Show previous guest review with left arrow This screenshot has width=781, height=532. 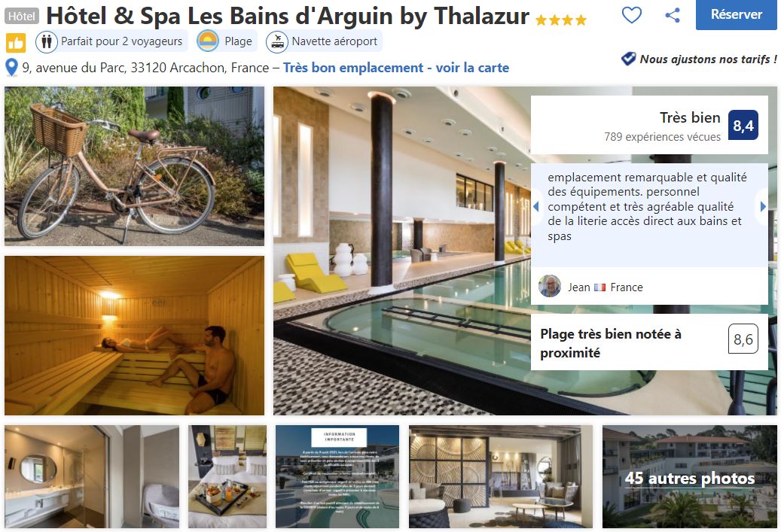pos(536,206)
